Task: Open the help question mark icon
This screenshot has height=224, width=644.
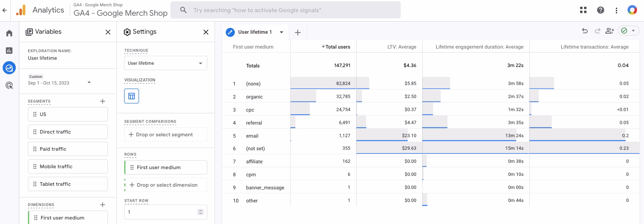Action: pos(600,10)
